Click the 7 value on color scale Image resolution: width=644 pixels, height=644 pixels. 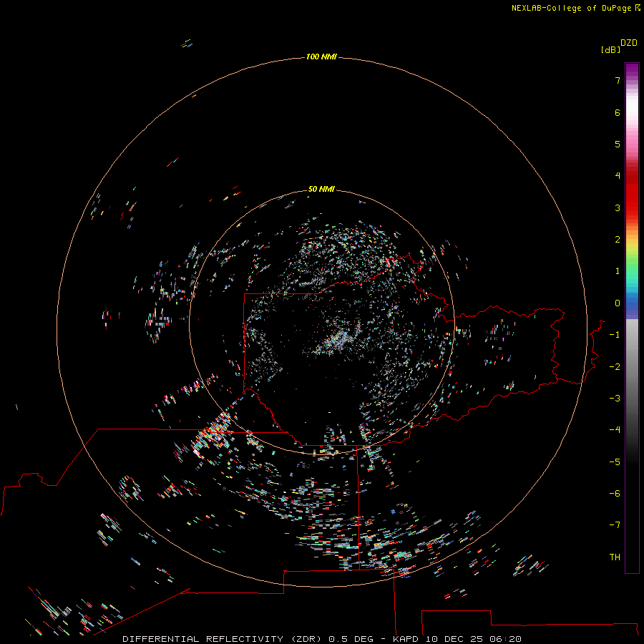pyautogui.click(x=618, y=80)
